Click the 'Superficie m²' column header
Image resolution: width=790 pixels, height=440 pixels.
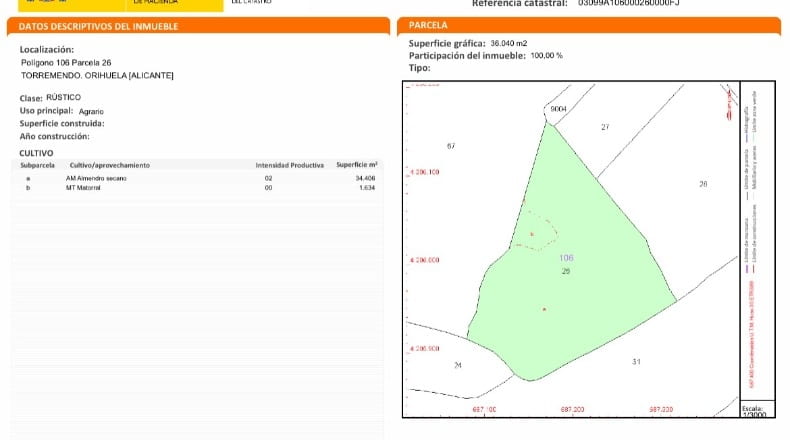pyautogui.click(x=357, y=165)
